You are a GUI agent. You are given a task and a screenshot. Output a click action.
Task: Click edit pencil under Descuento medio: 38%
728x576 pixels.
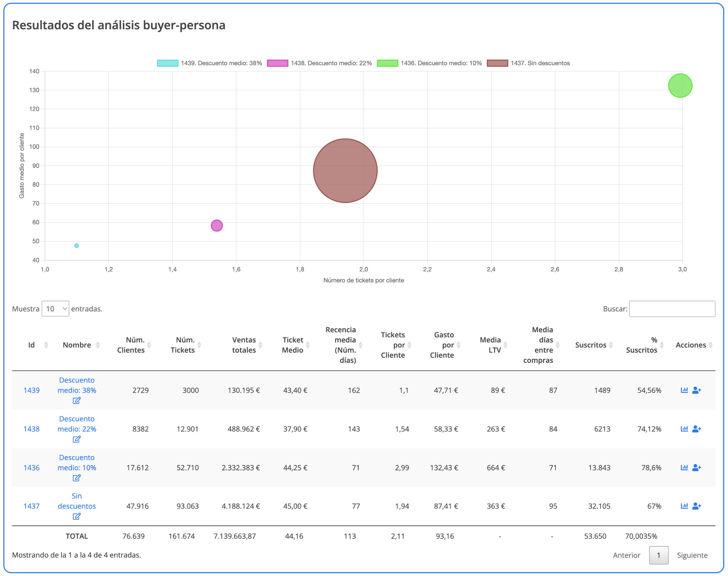(x=76, y=401)
